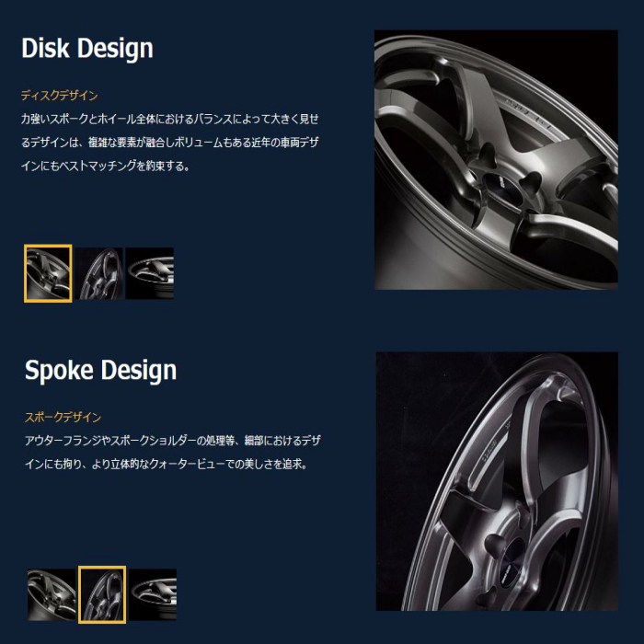644x644 pixels.
Task: View the third thumbnail in Spoke Design gallery
Action: click(153, 594)
